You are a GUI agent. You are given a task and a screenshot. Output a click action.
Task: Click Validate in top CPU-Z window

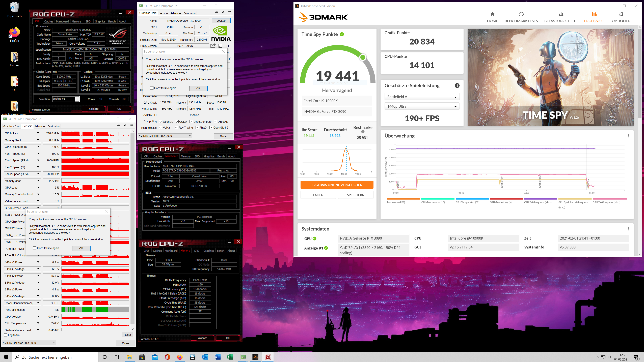[94, 109]
